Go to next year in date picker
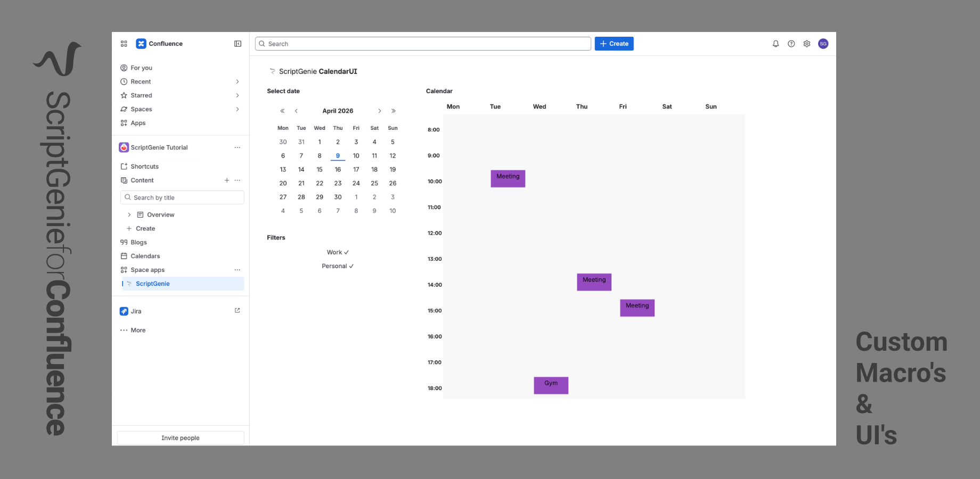980x479 pixels. click(x=394, y=111)
